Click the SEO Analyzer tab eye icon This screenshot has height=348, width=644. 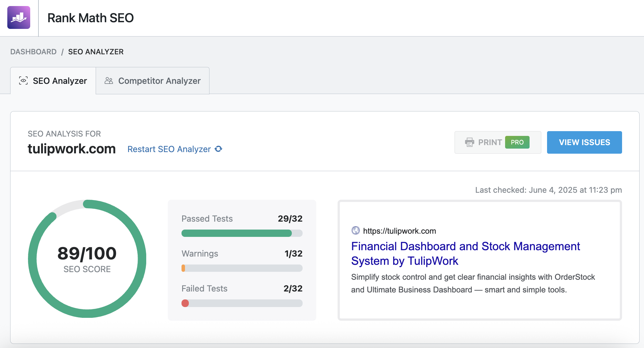(23, 81)
